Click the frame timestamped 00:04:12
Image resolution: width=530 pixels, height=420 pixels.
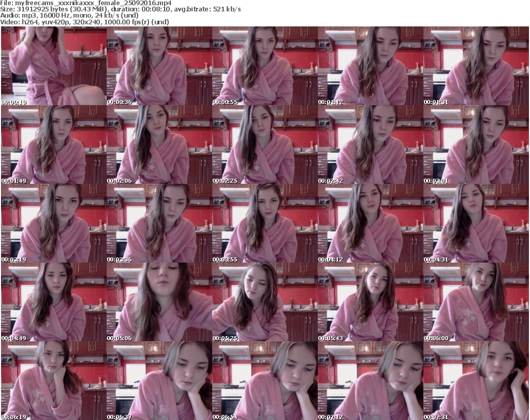tap(370, 223)
